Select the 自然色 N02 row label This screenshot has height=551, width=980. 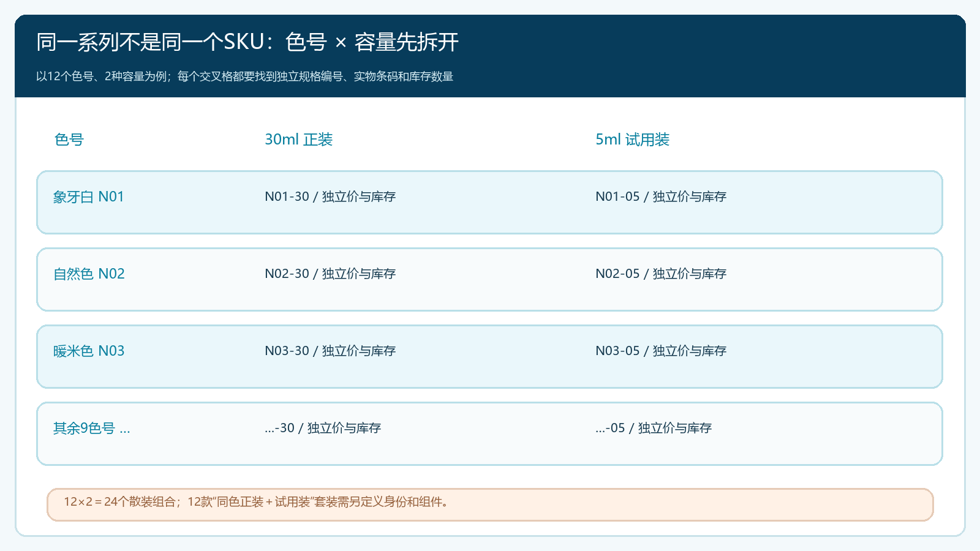[89, 274]
